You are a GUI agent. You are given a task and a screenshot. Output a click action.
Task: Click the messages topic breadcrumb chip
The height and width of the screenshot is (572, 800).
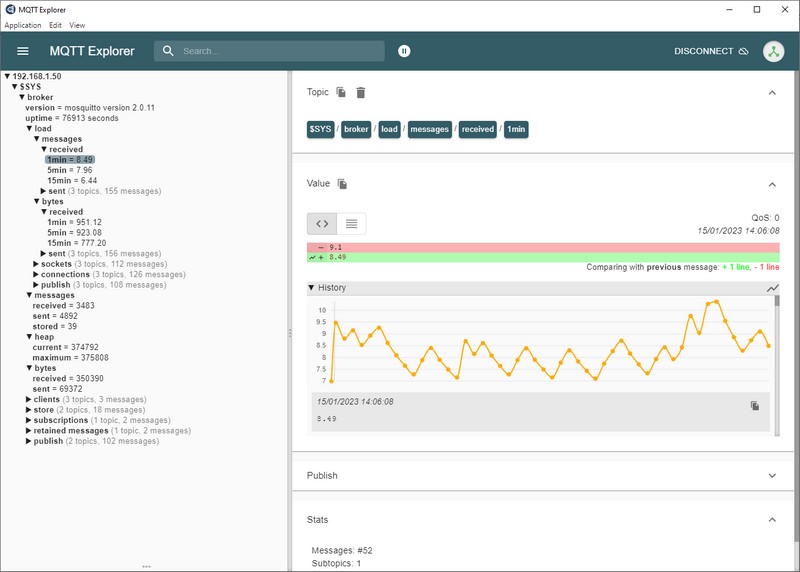430,129
